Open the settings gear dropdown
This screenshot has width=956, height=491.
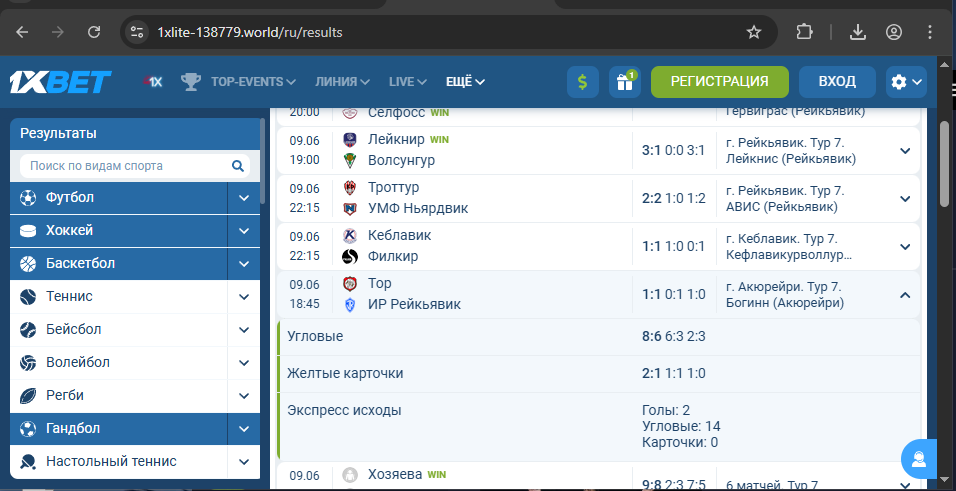(x=907, y=82)
